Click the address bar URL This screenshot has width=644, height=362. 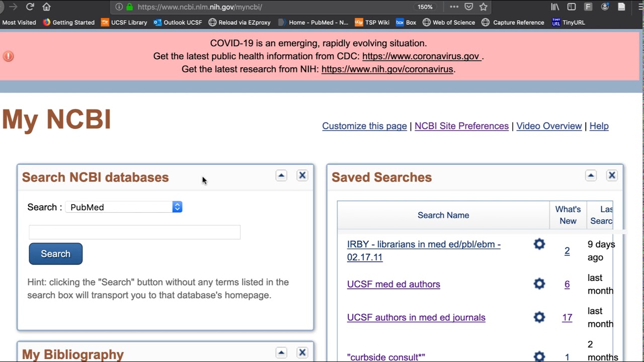(200, 7)
